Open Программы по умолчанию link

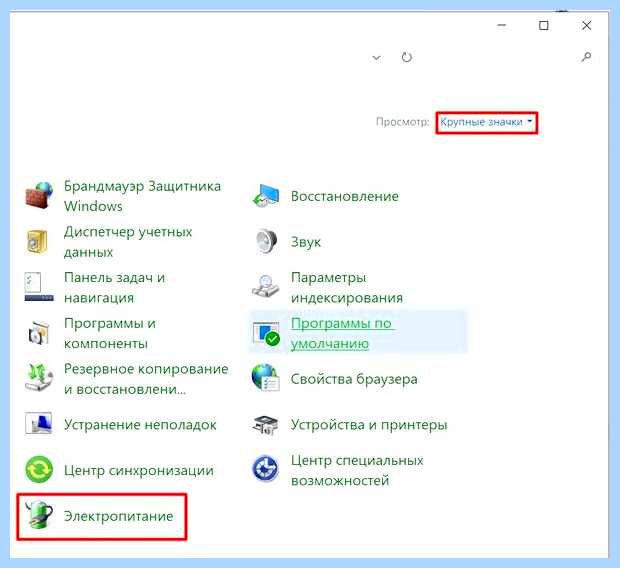pyautogui.click(x=342, y=333)
